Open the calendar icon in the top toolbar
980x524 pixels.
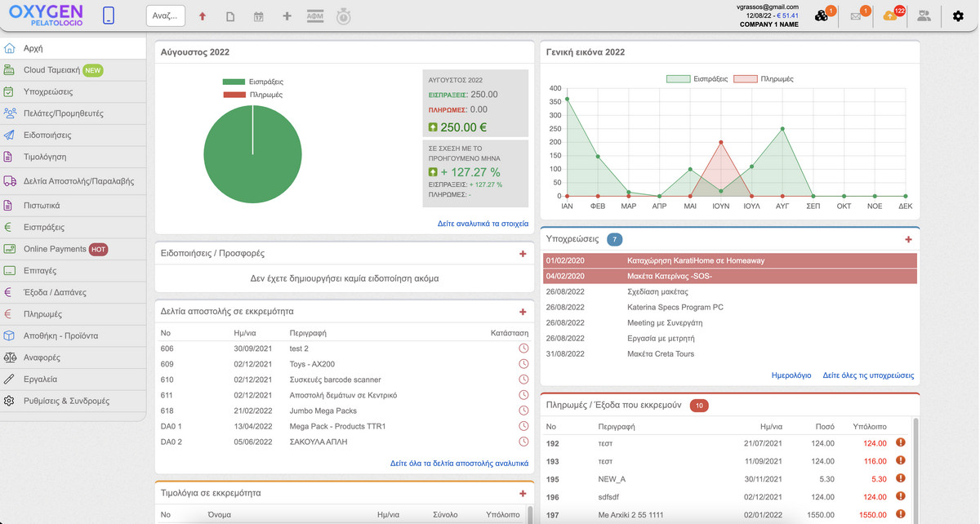click(258, 16)
